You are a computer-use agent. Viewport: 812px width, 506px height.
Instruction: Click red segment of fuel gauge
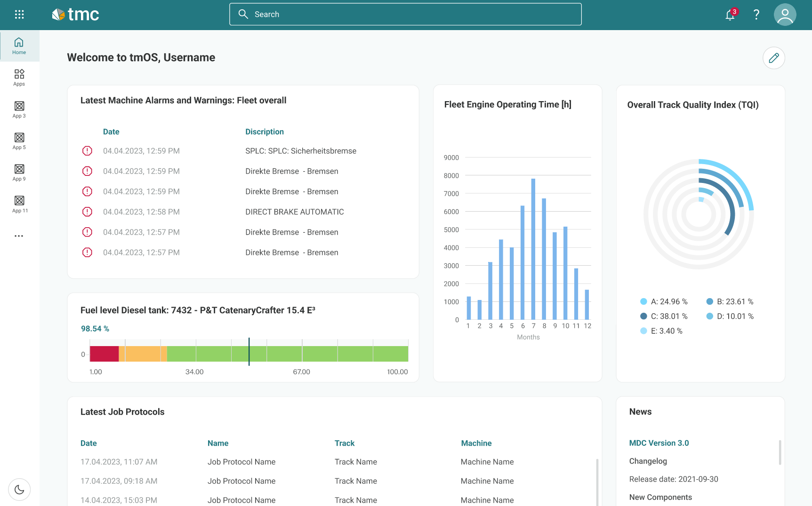point(104,354)
